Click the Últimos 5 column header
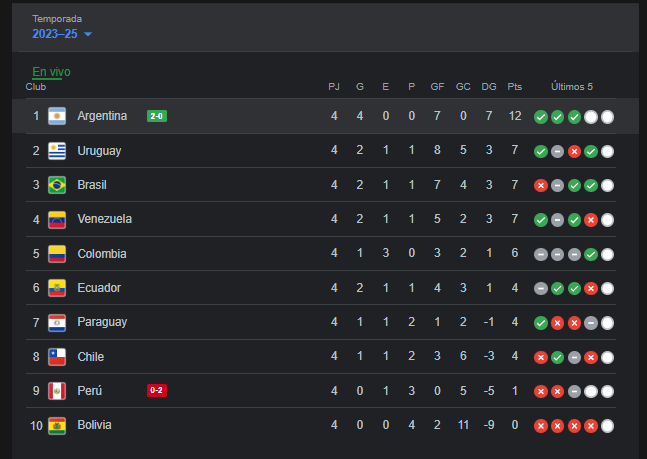 (x=572, y=87)
